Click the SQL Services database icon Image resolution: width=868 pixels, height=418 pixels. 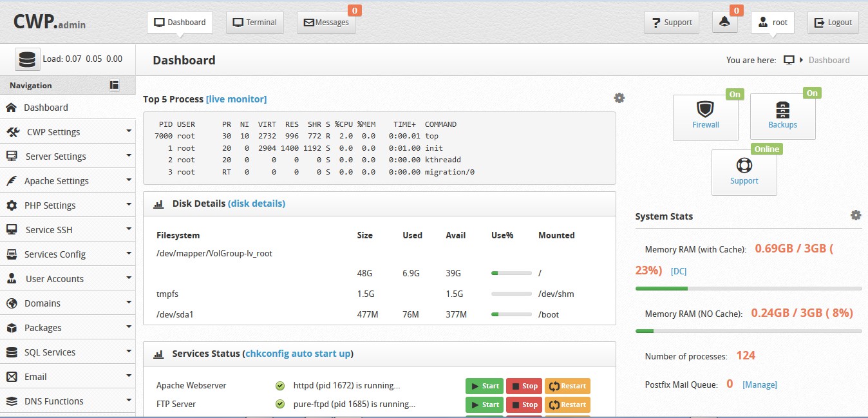(x=12, y=352)
